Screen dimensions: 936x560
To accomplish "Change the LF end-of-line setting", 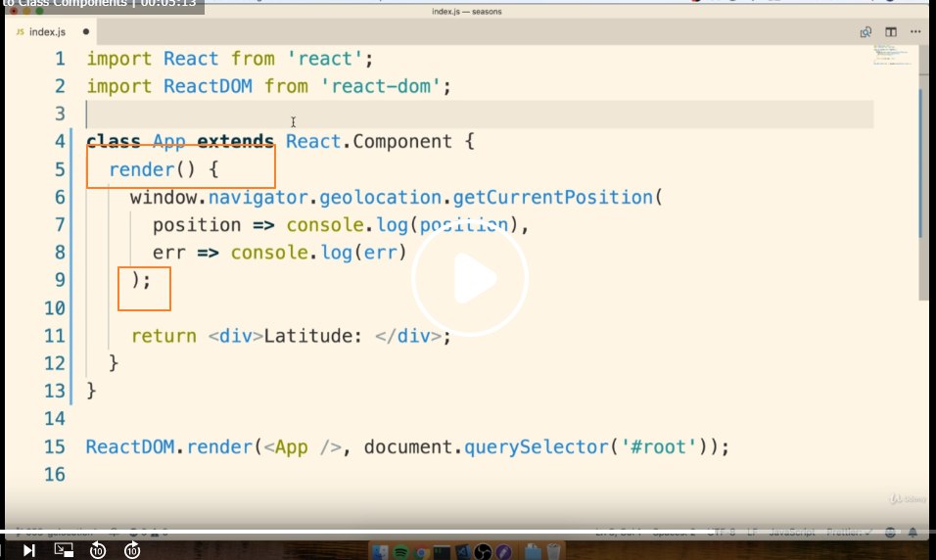I will tap(752, 532).
